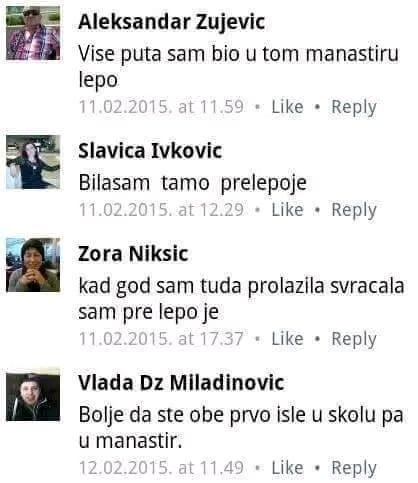This screenshot has width=418, height=483.
Task: Click the name Aleksandar Zujevic
Action: point(172,23)
